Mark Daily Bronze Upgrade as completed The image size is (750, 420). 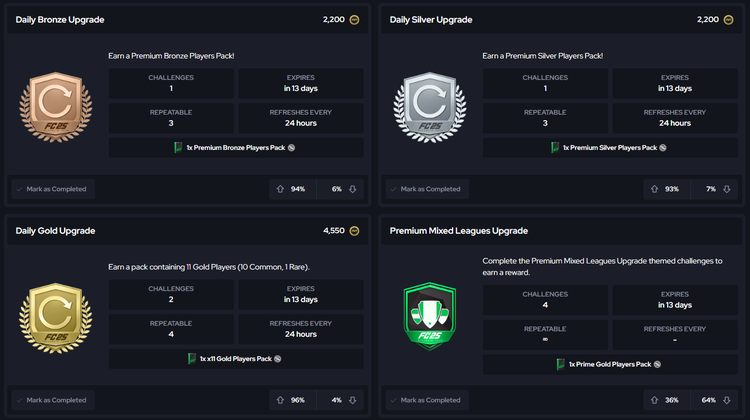[51, 188]
